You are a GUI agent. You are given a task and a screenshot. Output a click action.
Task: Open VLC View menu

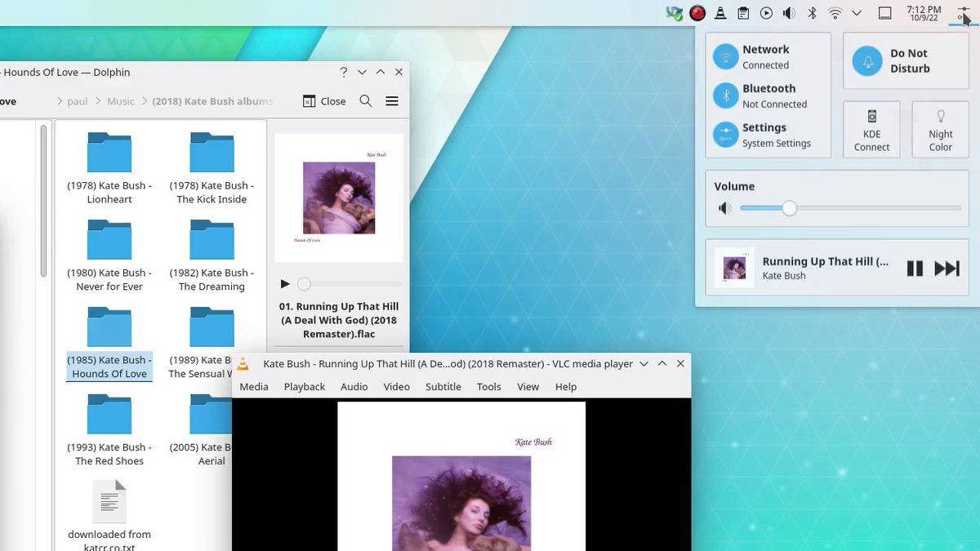coord(528,386)
